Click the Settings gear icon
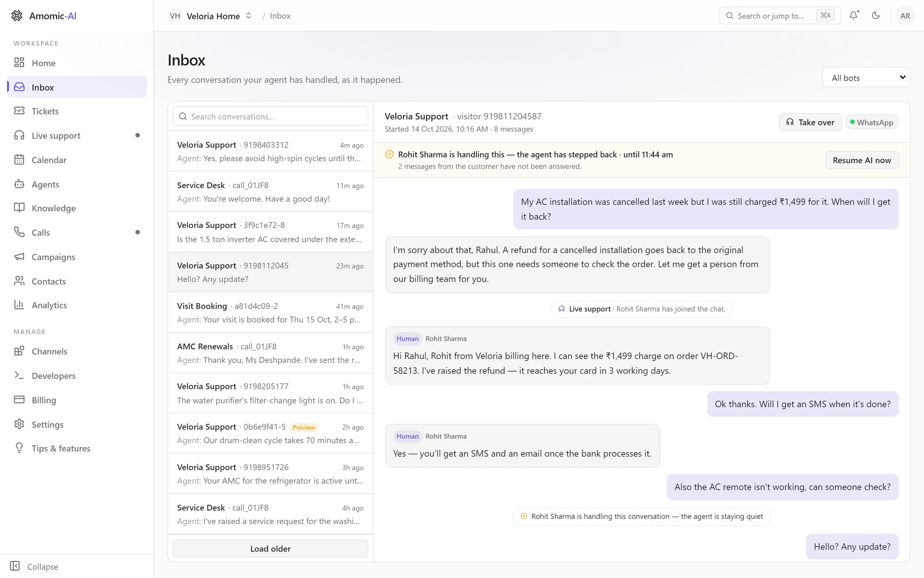The height and width of the screenshot is (578, 924). click(19, 424)
